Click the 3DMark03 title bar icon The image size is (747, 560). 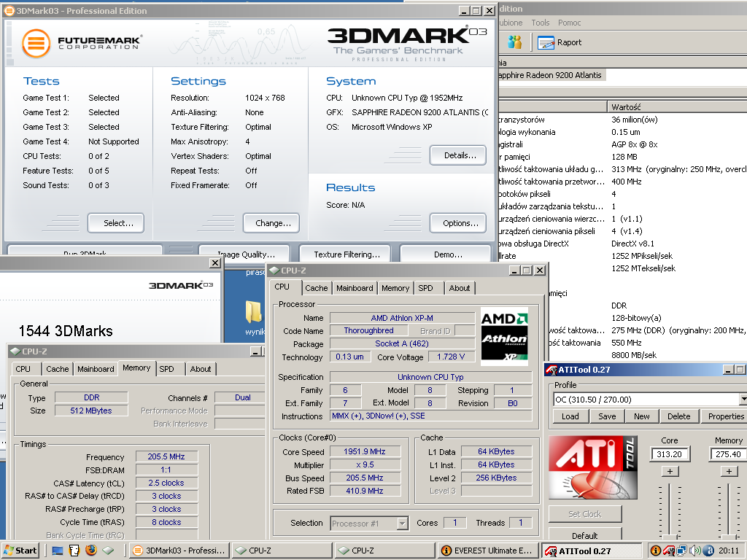point(9,10)
